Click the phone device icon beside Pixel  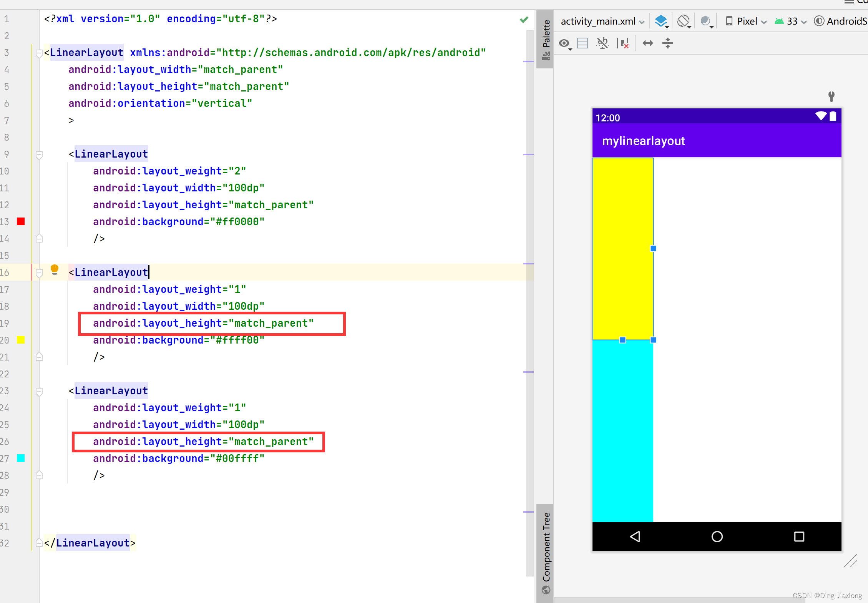(x=729, y=21)
